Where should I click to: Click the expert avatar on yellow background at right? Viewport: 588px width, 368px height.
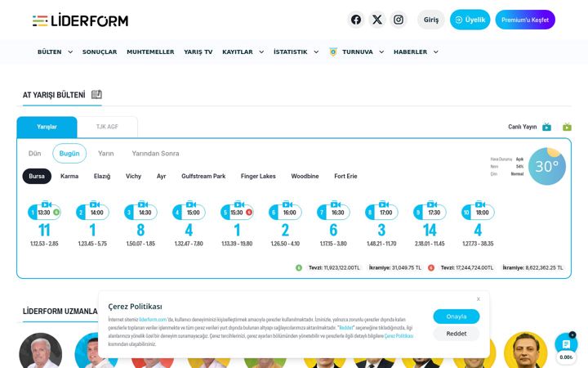(525, 351)
